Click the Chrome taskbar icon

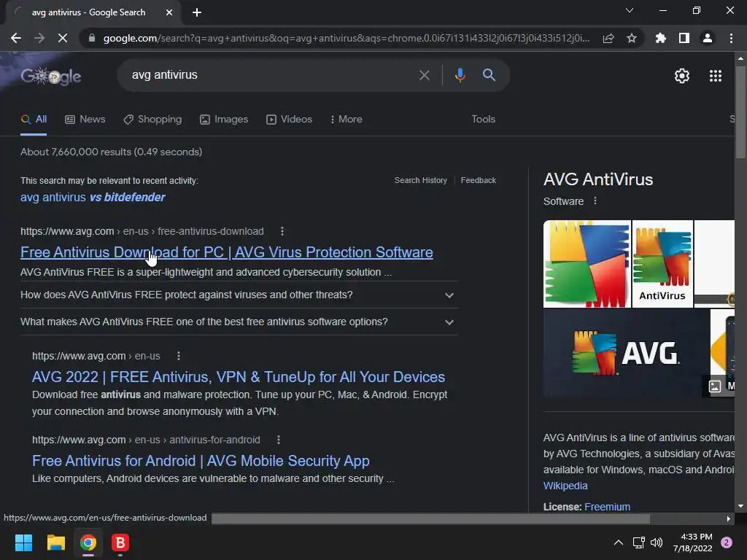coord(88,542)
